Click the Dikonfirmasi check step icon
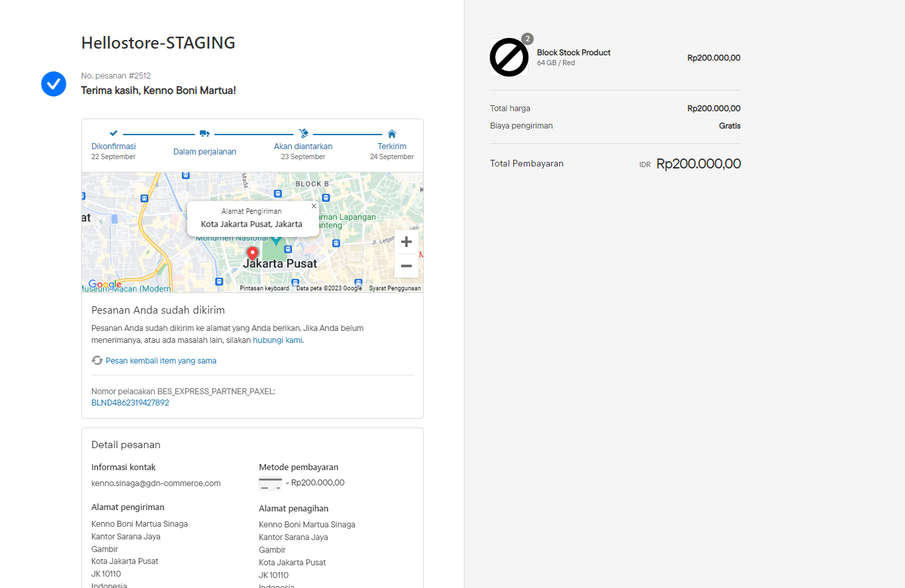This screenshot has width=905, height=588. tap(113, 133)
